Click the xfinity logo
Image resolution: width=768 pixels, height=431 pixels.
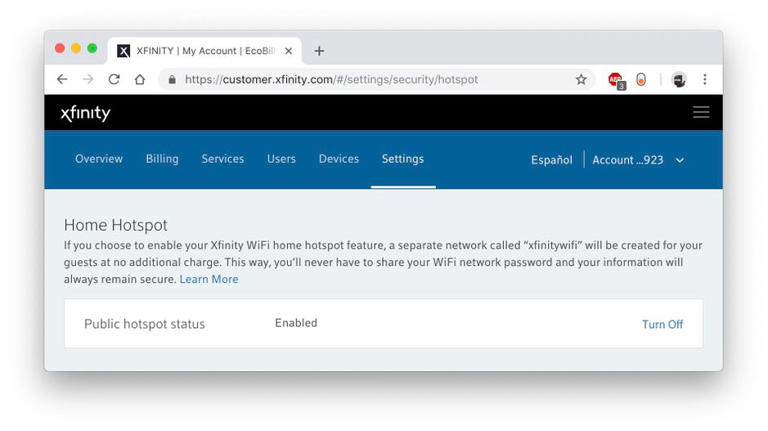[x=86, y=113]
